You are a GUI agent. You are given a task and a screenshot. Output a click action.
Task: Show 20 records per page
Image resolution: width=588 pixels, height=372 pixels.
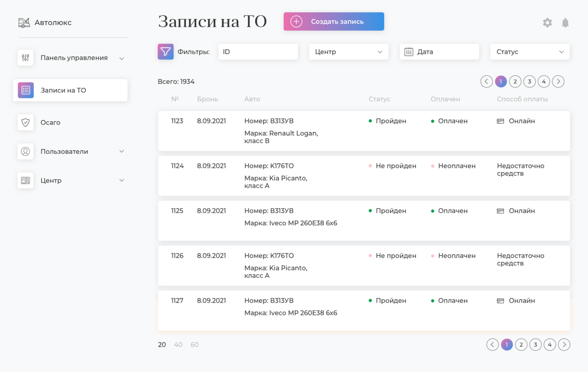(x=162, y=345)
